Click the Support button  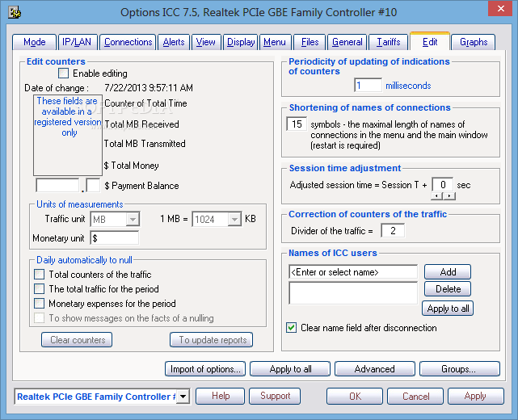(275, 396)
